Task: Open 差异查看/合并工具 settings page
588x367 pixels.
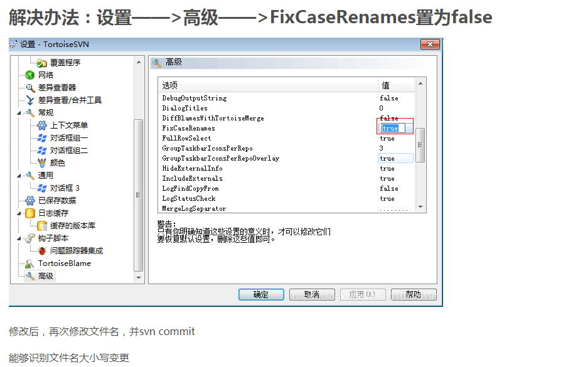Action: tap(70, 100)
